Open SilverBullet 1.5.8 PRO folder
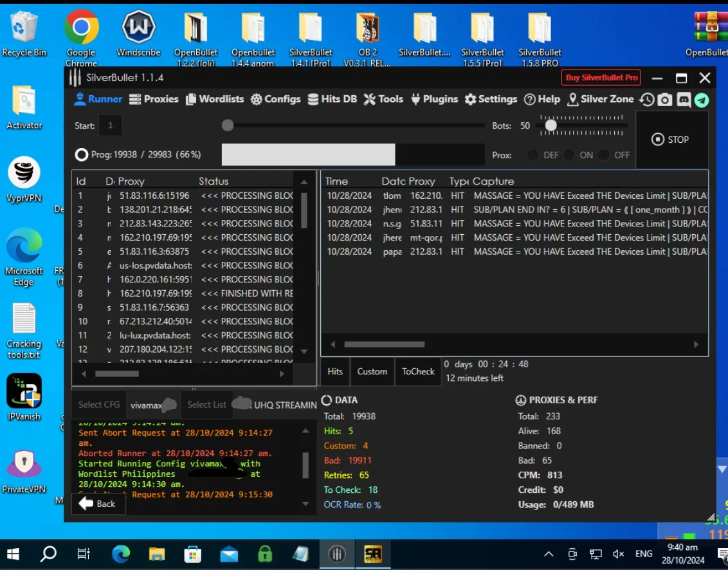This screenshot has width=728, height=570. (540, 38)
